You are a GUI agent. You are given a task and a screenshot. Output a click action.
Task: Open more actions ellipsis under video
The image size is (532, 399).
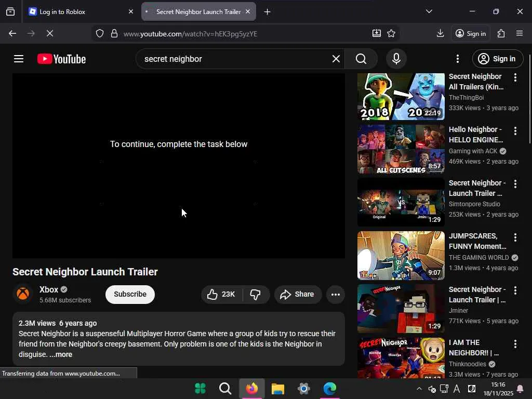click(x=336, y=295)
